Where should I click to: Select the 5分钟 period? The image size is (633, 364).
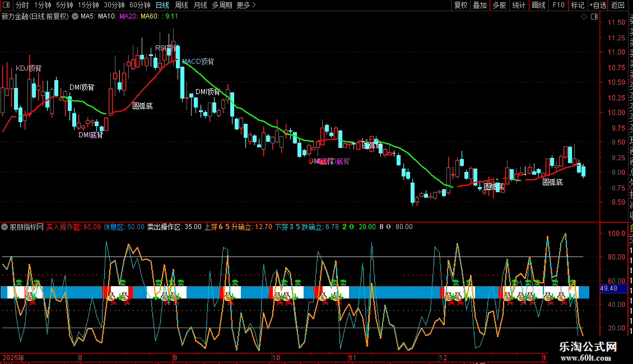pos(64,5)
